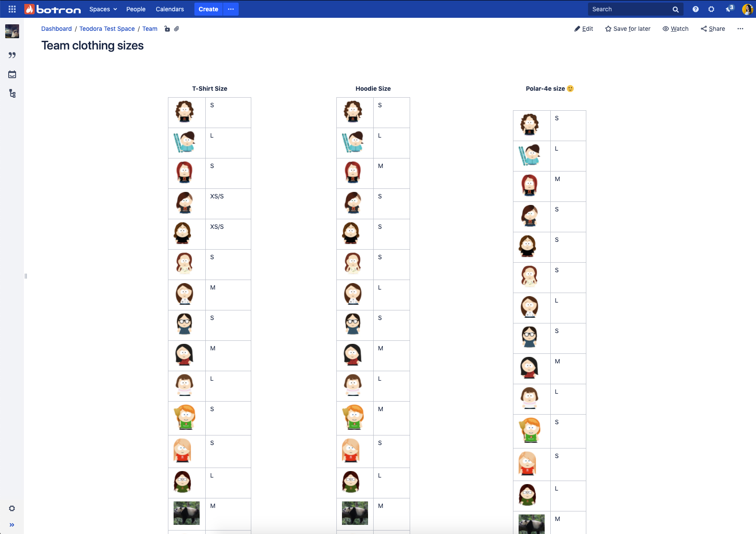Open the user profile avatar menu
This screenshot has height=534, width=756.
(747, 9)
